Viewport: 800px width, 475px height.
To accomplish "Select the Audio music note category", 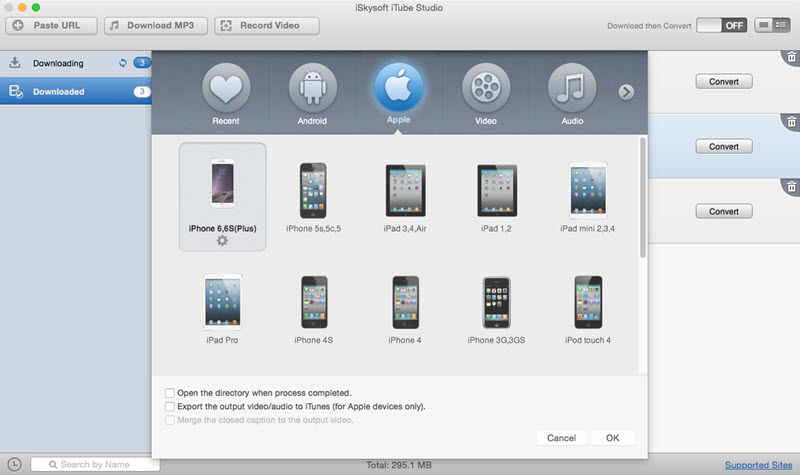I will [572, 88].
